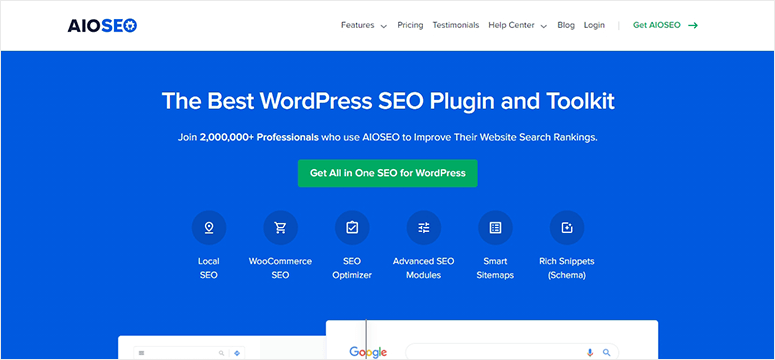Click the SEO Optimizer label
775x360 pixels.
click(352, 268)
